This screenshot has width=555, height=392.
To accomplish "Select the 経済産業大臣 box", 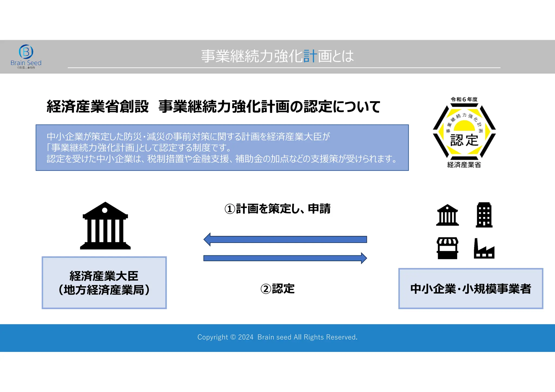I will [104, 283].
